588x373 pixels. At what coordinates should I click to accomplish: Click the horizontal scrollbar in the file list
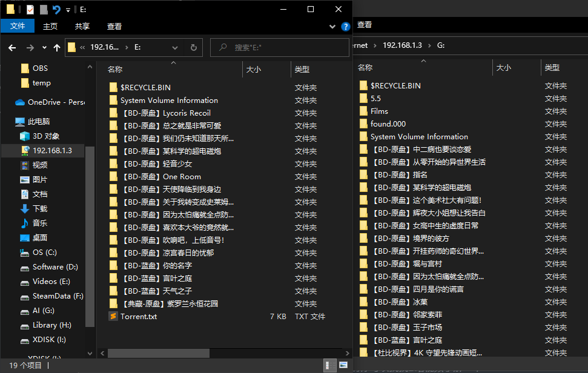[157, 352]
